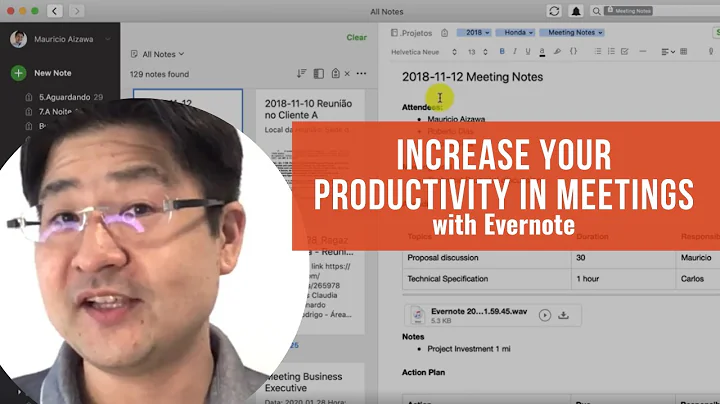Open the font size 13 stepper

click(x=478, y=52)
